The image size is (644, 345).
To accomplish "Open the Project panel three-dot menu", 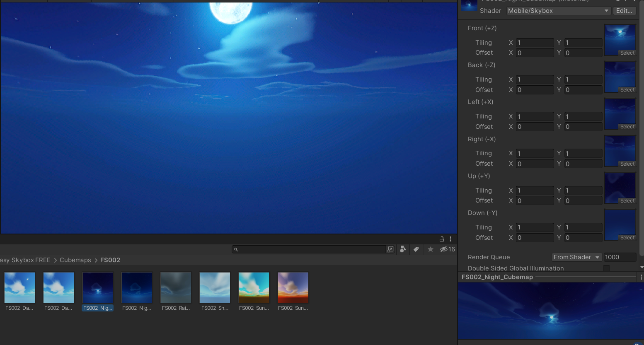I will 450,239.
